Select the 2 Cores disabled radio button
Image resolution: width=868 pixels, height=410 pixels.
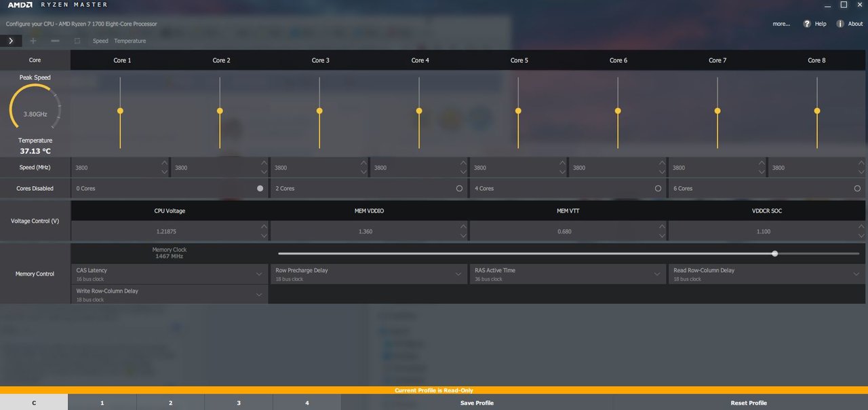click(x=459, y=188)
